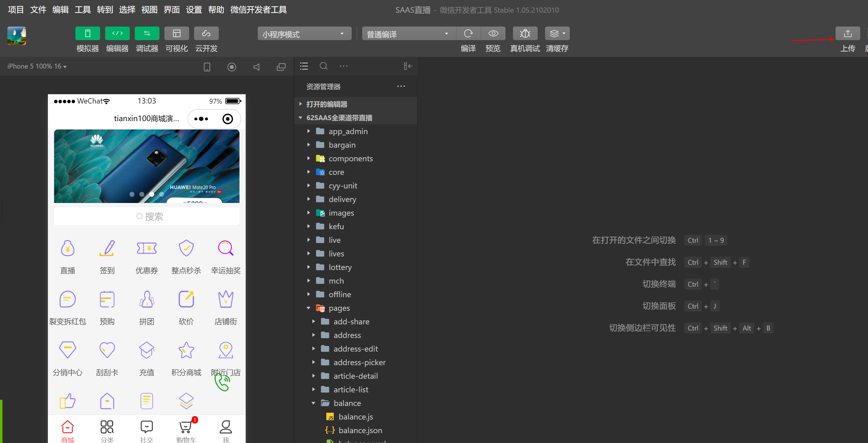Switch to the 我 profile tab

coord(226,431)
